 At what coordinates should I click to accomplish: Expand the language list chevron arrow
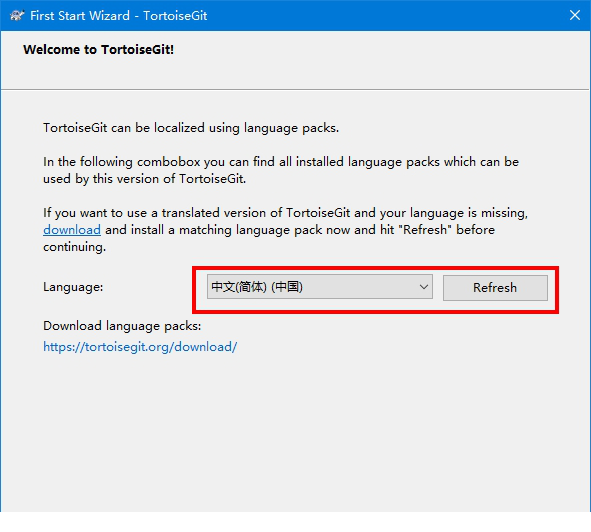tap(424, 287)
